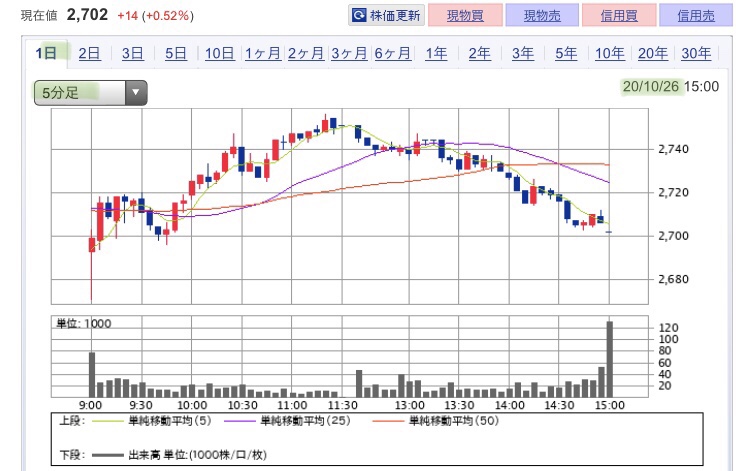Show the 6ヶ月 chart period
736x471 pixels.
tap(392, 53)
